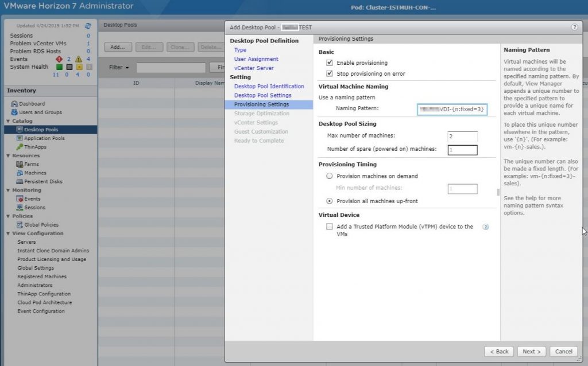588x366 pixels.
Task: Go to the vCenter Server step
Action: click(x=254, y=68)
